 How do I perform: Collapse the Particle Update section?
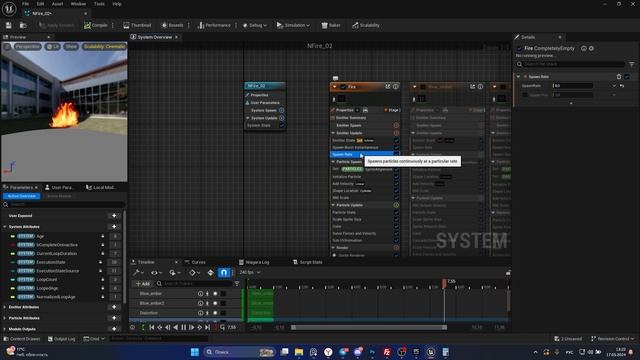(333, 205)
